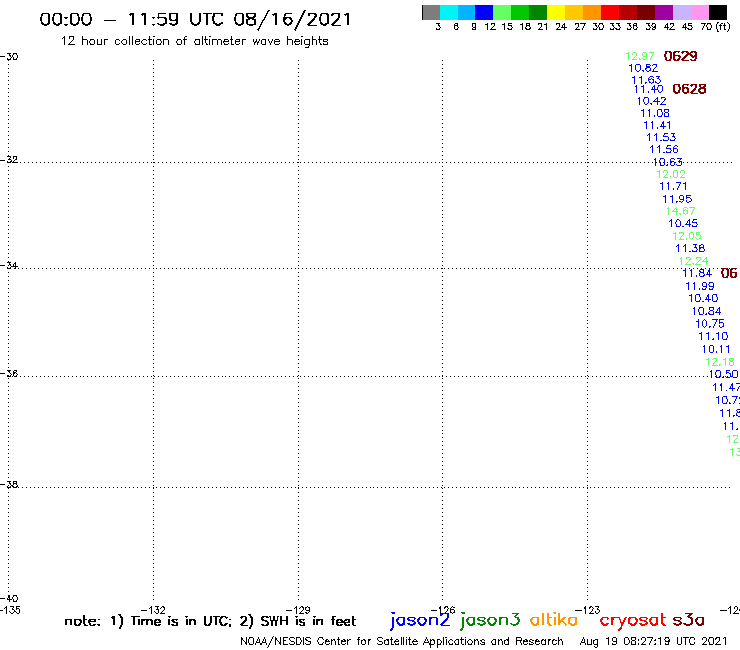Image resolution: width=740 pixels, height=650 pixels.
Task: Click the wave height value '11.56'
Action: (x=664, y=149)
